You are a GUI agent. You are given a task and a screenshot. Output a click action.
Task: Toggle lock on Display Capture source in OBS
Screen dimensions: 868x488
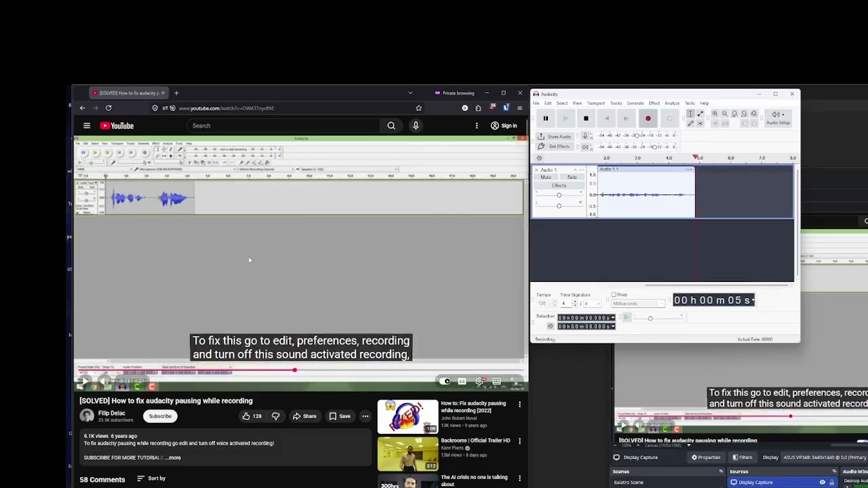coord(832,483)
